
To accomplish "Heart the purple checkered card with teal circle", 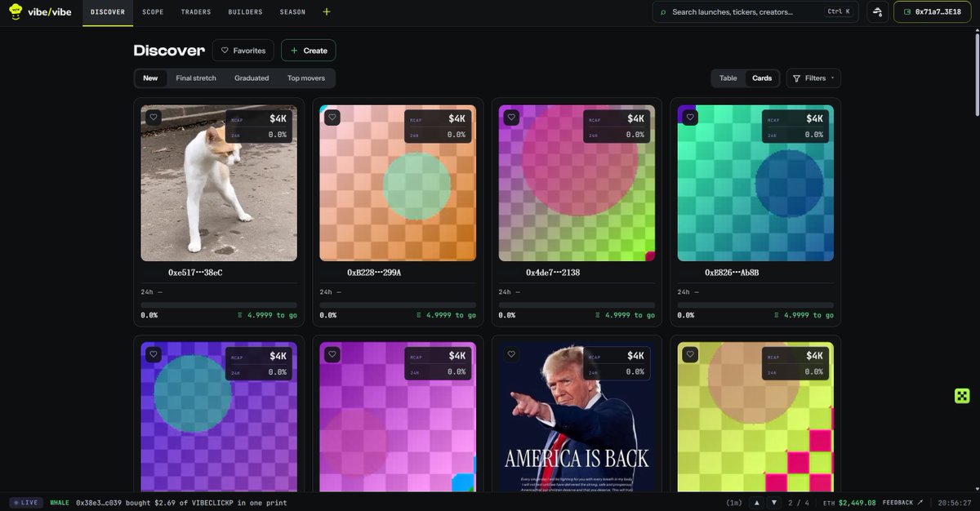I will [154, 354].
